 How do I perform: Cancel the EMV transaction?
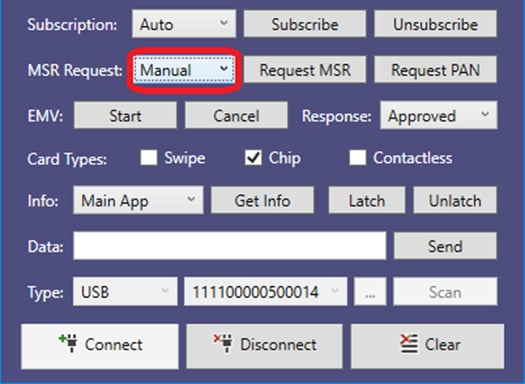[x=236, y=116]
